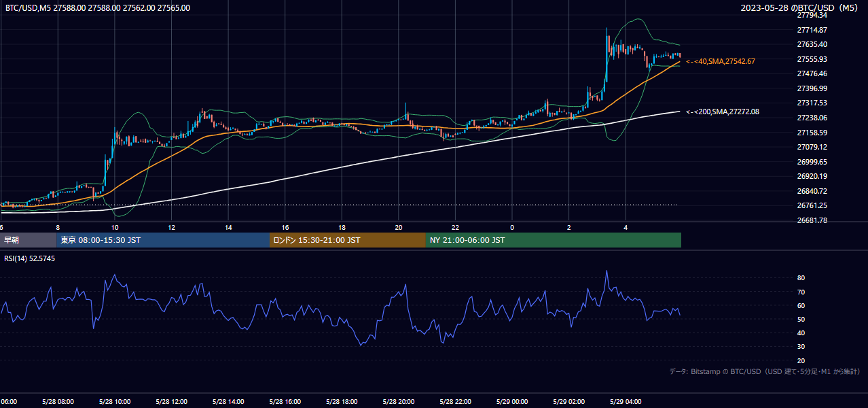This screenshot has height=408, width=868.
Task: Click RSI scale value 70
Action: click(x=801, y=292)
